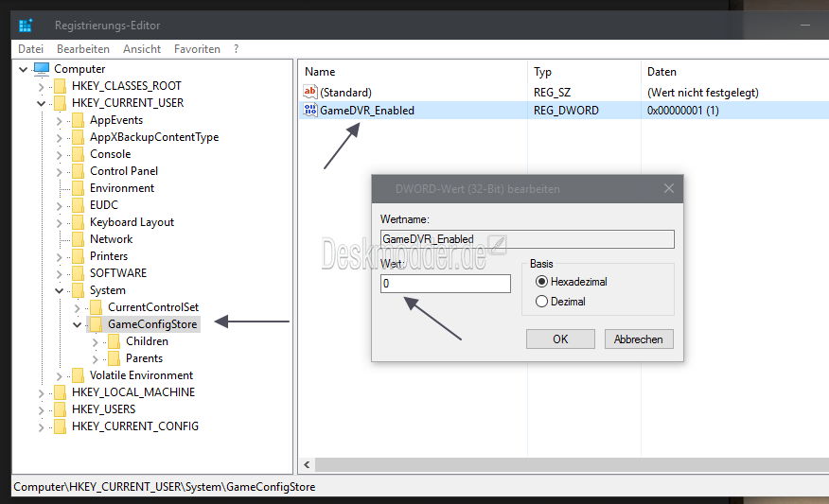Click the Control Panel folder icon
Screen dimensions: 829x504
click(x=79, y=171)
